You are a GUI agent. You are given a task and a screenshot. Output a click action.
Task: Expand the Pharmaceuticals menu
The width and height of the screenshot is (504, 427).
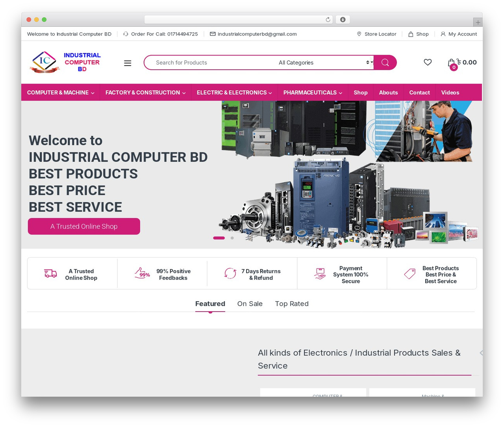tap(313, 93)
